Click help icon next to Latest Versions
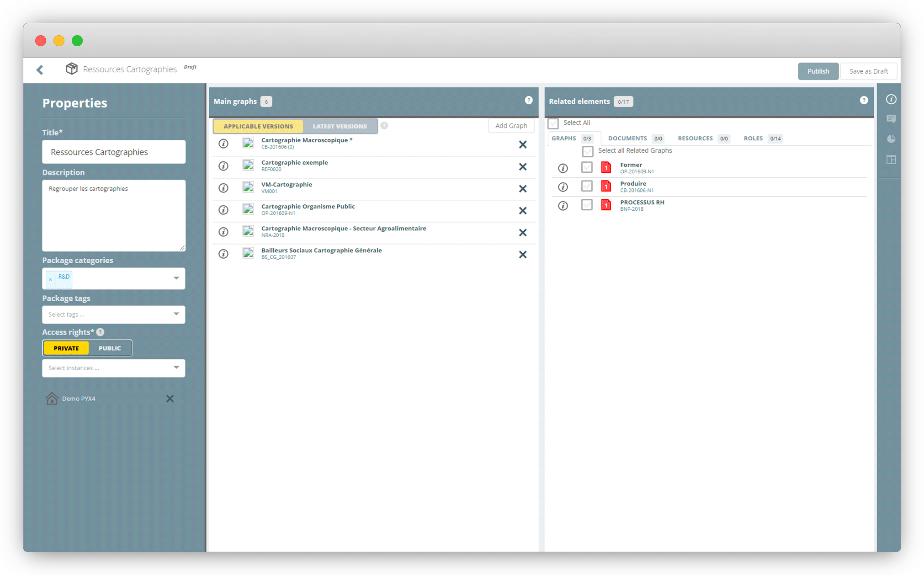 tap(384, 126)
